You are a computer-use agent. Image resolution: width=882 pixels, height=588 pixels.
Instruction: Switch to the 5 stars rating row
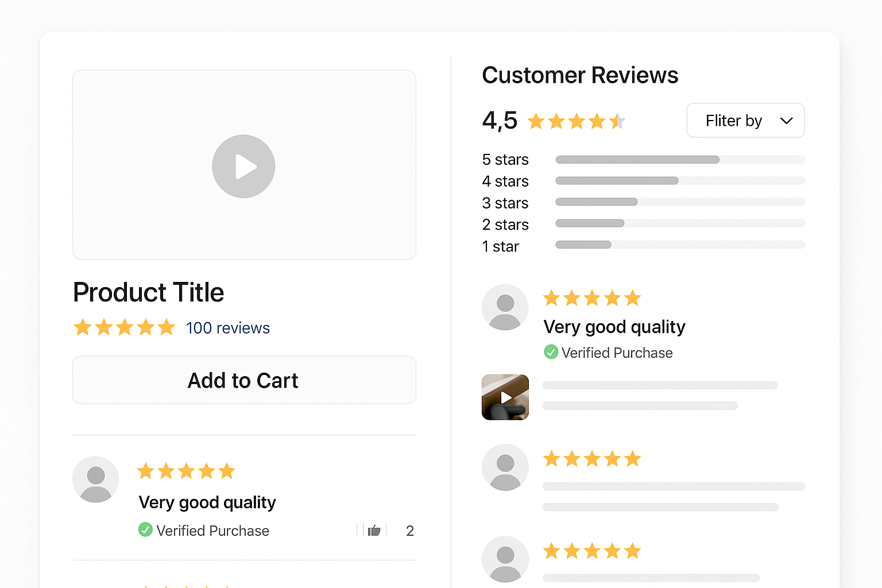click(x=505, y=159)
